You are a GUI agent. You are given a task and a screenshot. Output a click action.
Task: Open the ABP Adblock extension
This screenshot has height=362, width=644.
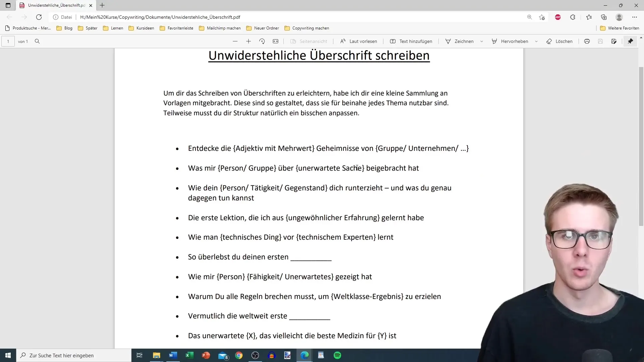coord(558,17)
